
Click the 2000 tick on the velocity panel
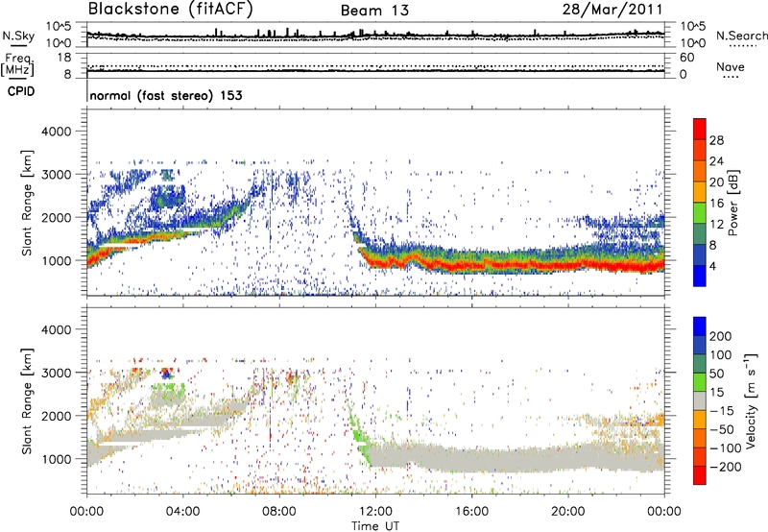pyautogui.click(x=56, y=416)
